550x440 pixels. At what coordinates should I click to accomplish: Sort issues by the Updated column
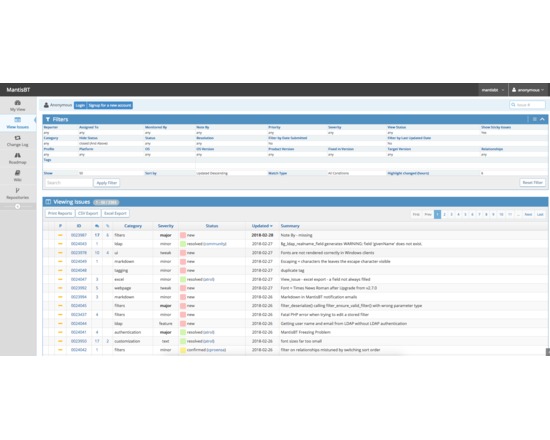pos(262,226)
